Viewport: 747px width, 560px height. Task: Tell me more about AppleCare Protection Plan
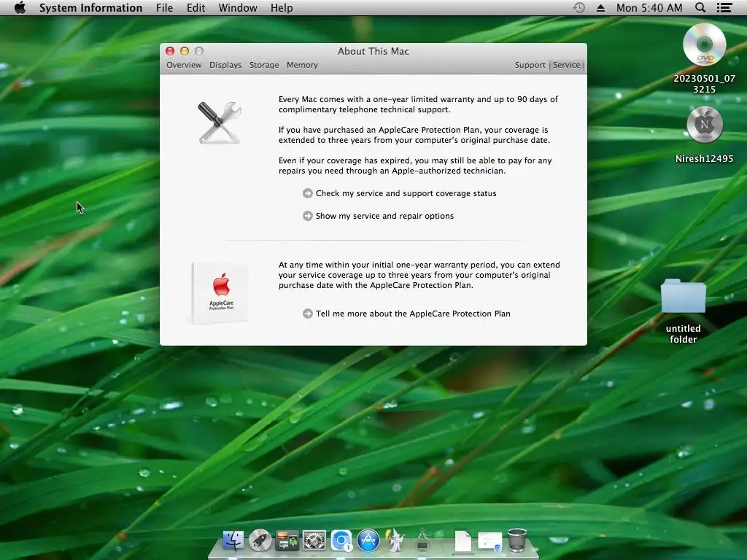[413, 314]
